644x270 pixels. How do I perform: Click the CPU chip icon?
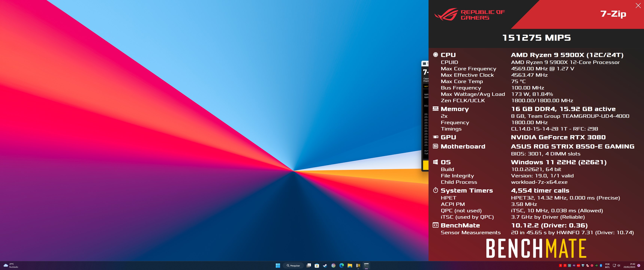coord(435,55)
